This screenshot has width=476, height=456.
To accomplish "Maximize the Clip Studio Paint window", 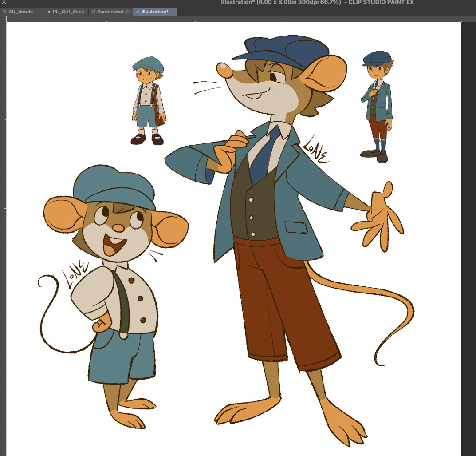I will pos(20,2).
